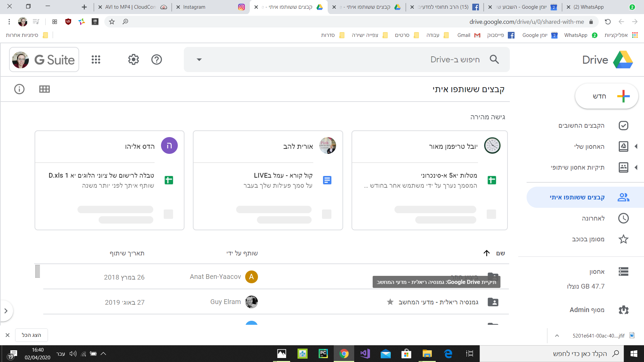Open the Recent files section
The image size is (644, 362).
(593, 218)
